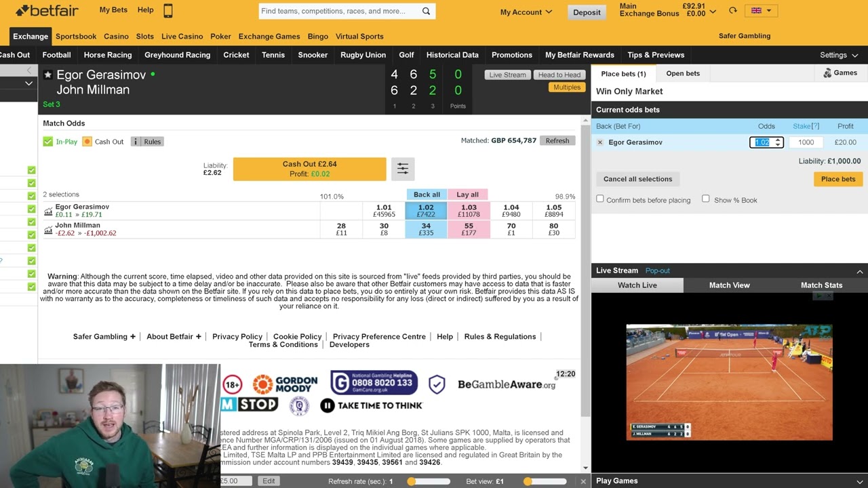Close the bottom bar with X
Viewport: 868px width, 488px height.
pos(583,481)
